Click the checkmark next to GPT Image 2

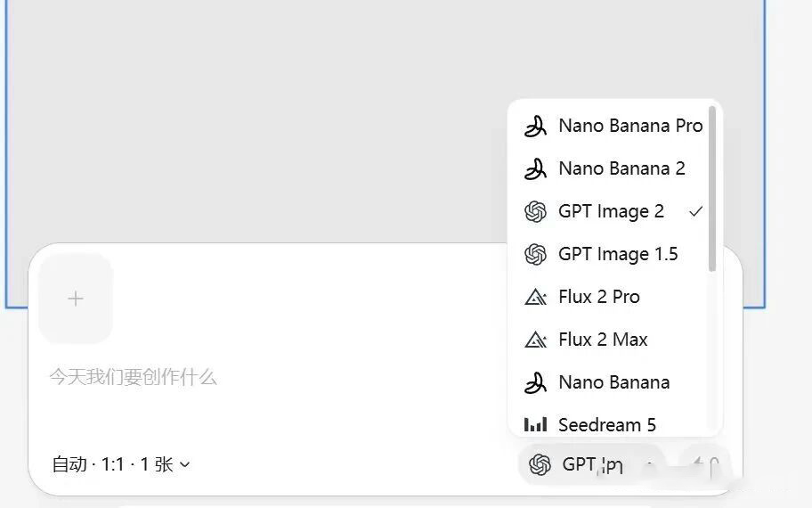pos(695,211)
